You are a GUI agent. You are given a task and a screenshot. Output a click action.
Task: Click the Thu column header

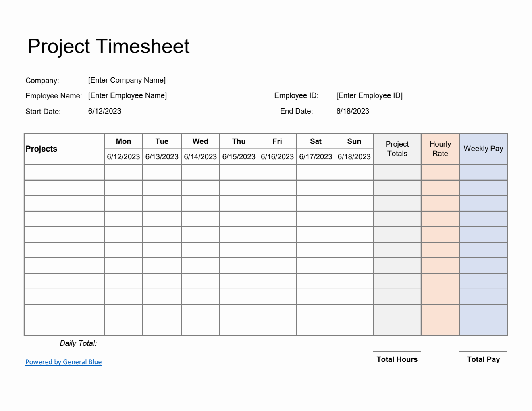pos(239,141)
